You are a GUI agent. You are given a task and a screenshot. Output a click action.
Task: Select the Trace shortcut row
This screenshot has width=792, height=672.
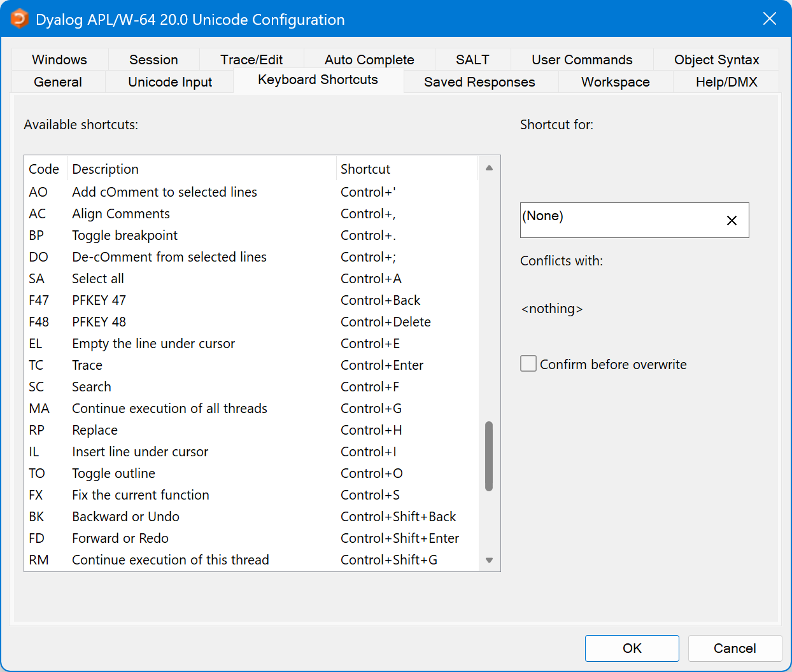(x=251, y=365)
